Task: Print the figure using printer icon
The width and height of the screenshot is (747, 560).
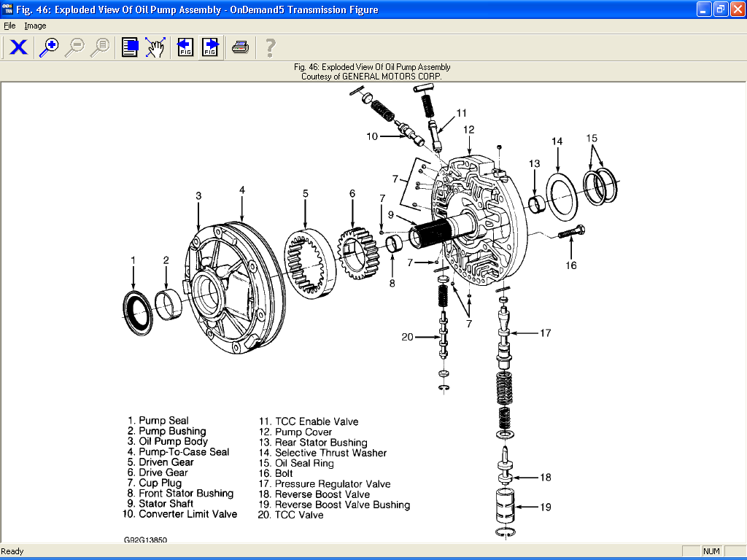Action: [x=241, y=47]
